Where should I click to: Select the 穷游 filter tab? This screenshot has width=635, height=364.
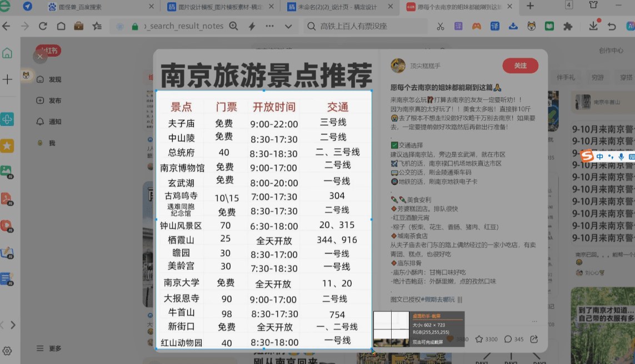tap(598, 77)
